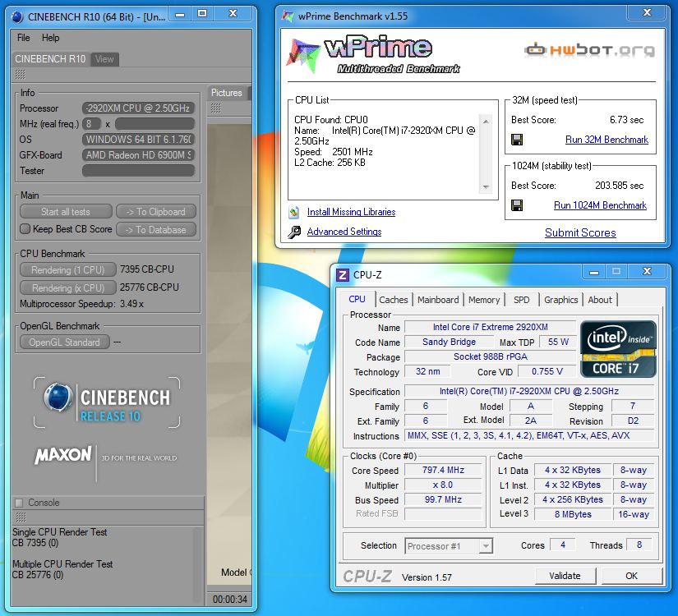Click the grip handle under Pictures panel
The width and height of the screenshot is (678, 616).
[215, 108]
